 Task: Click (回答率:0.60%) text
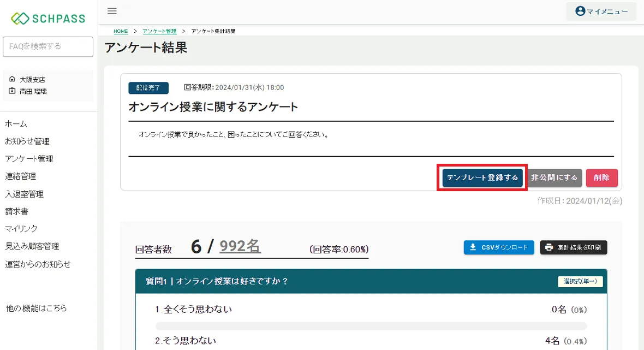pyautogui.click(x=339, y=250)
